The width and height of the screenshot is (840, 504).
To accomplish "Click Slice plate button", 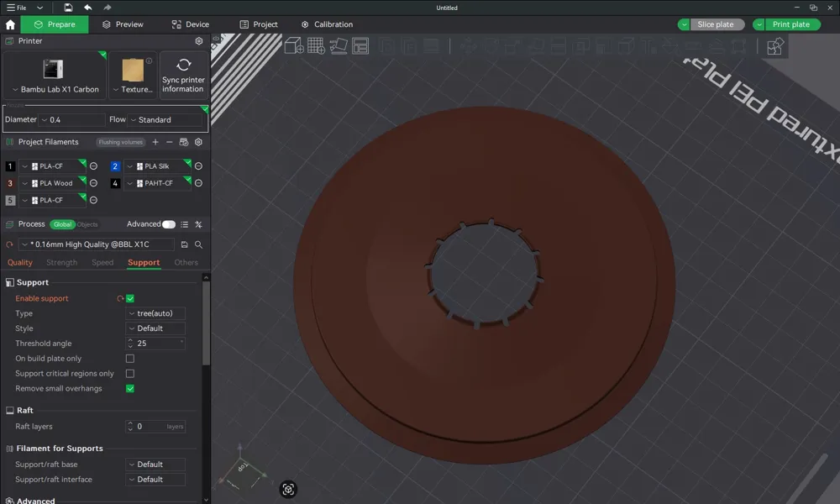I will pos(716,24).
